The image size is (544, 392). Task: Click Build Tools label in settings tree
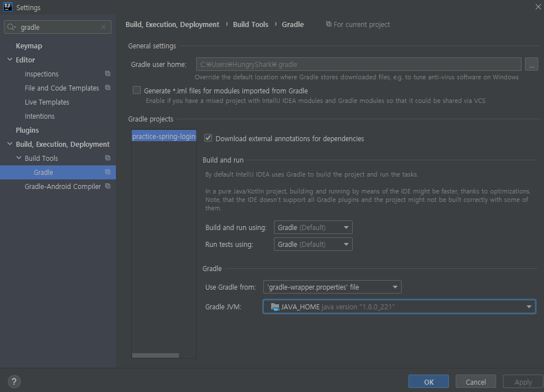pos(41,158)
